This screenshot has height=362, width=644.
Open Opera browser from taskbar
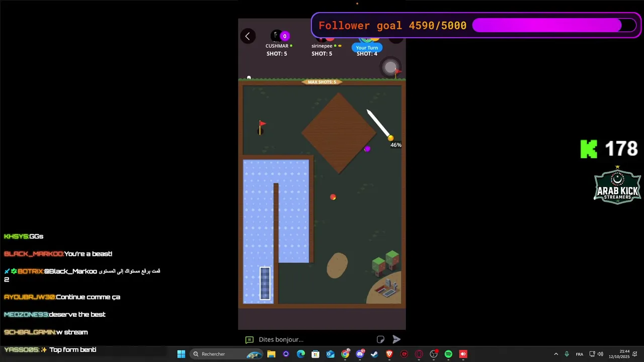point(419,354)
